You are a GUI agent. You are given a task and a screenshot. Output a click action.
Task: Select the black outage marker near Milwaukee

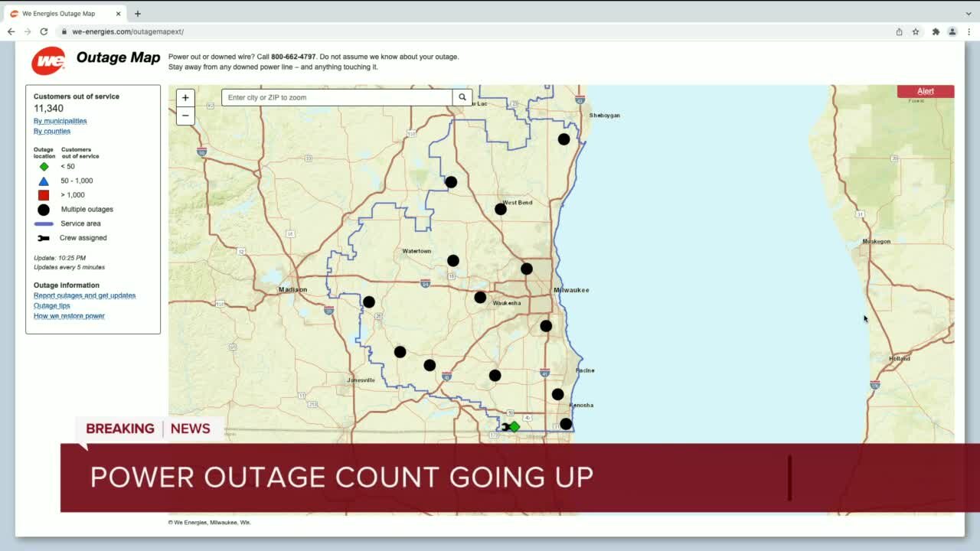click(x=546, y=325)
